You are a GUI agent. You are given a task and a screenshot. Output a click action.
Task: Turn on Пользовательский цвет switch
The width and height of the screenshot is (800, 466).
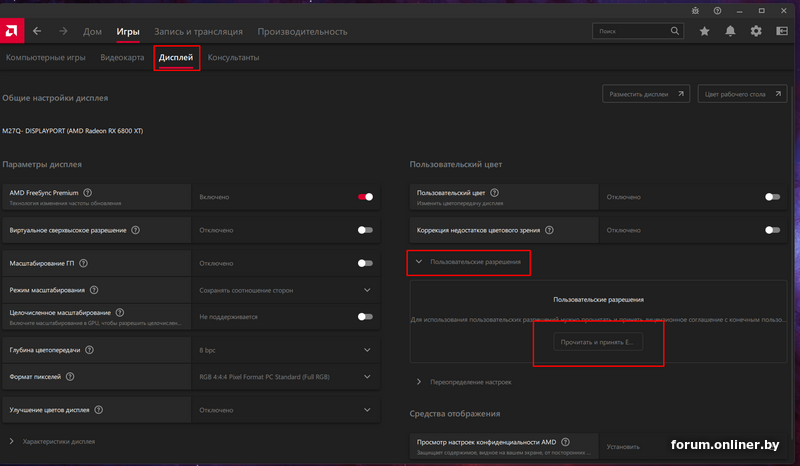[x=772, y=197]
